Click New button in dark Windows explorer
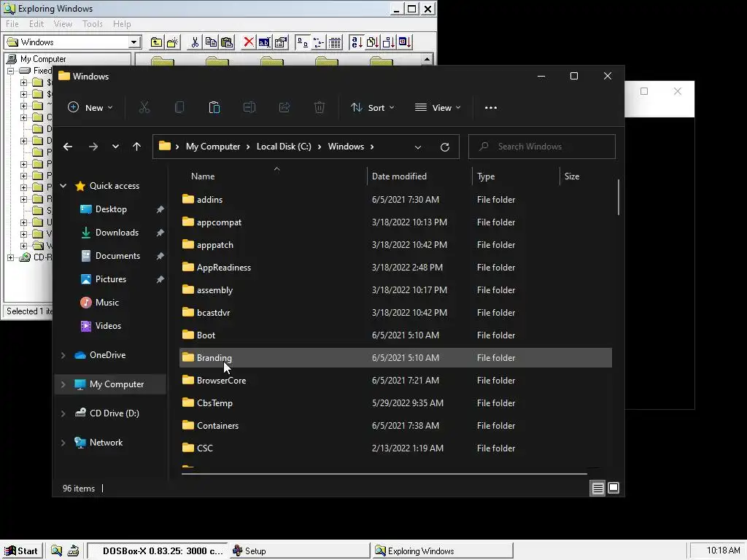 (x=90, y=108)
